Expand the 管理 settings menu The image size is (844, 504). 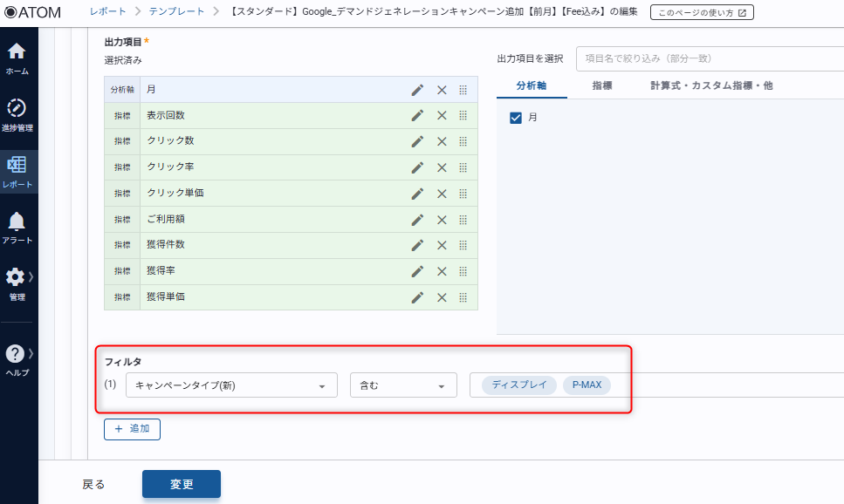(17, 283)
